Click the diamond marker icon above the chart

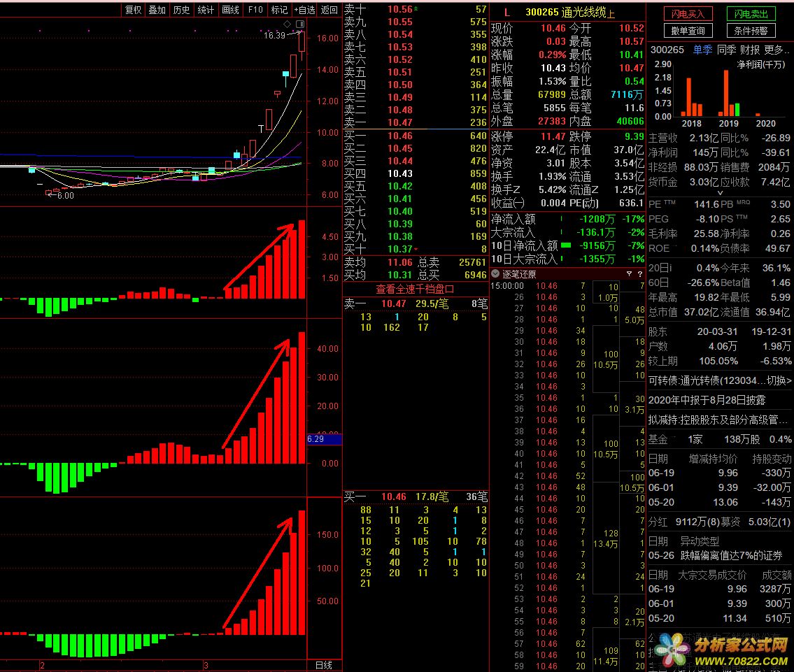tap(287, 24)
